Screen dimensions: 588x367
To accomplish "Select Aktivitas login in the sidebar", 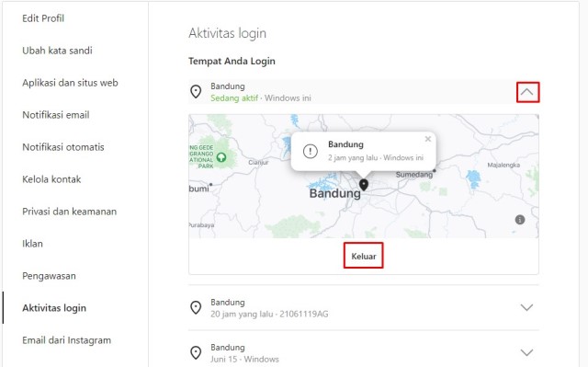I will pos(54,308).
